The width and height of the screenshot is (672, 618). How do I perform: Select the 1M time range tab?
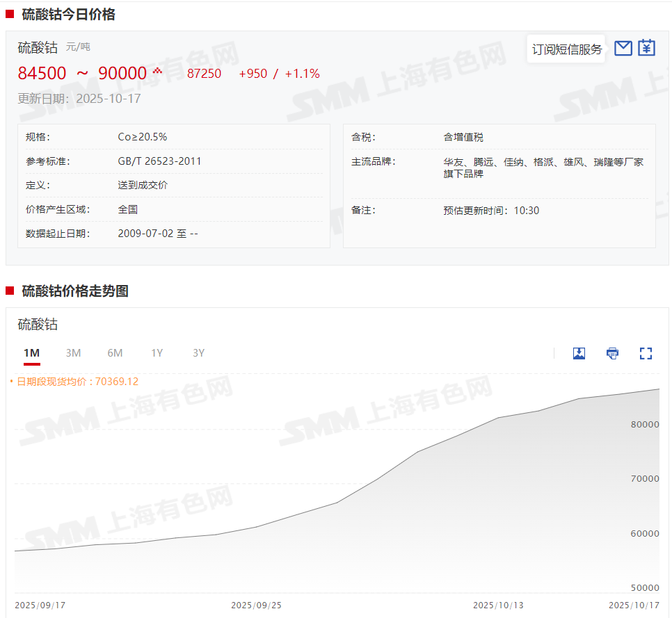point(31,353)
